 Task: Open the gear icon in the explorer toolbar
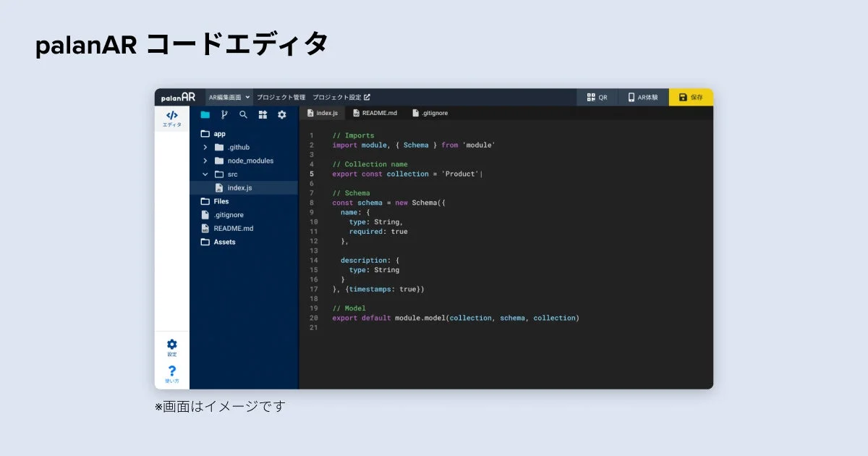tap(281, 114)
